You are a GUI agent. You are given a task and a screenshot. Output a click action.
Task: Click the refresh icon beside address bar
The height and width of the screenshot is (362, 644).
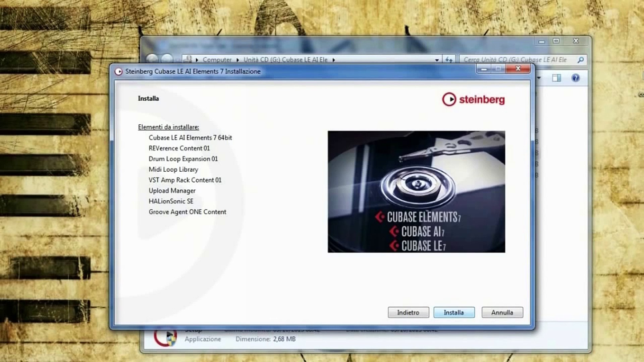tap(449, 60)
